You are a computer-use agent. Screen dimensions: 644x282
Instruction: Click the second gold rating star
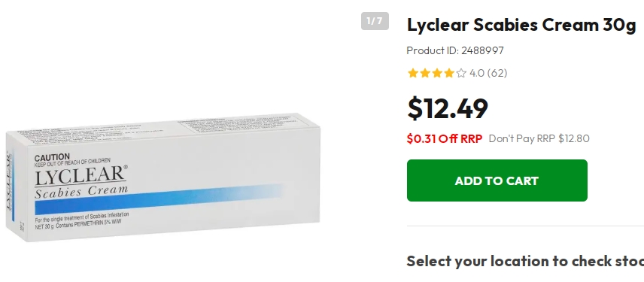(424, 73)
